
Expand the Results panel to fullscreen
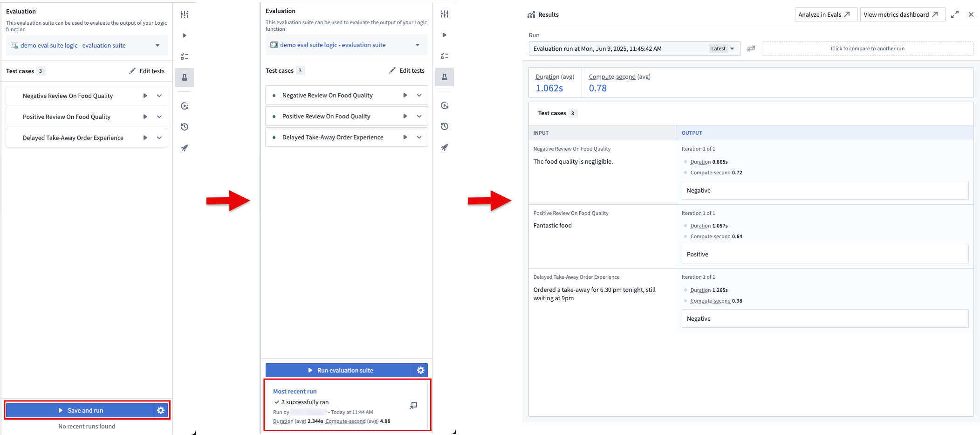(955, 14)
